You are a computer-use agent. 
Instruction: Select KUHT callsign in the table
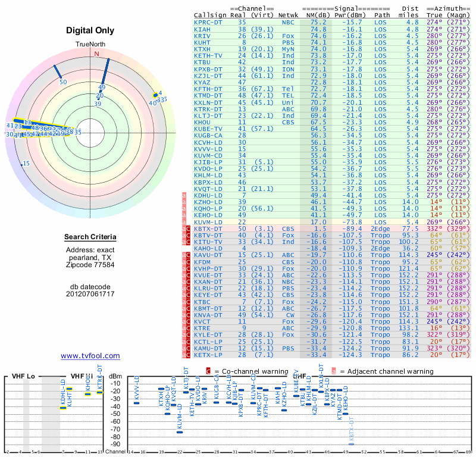(202, 42)
